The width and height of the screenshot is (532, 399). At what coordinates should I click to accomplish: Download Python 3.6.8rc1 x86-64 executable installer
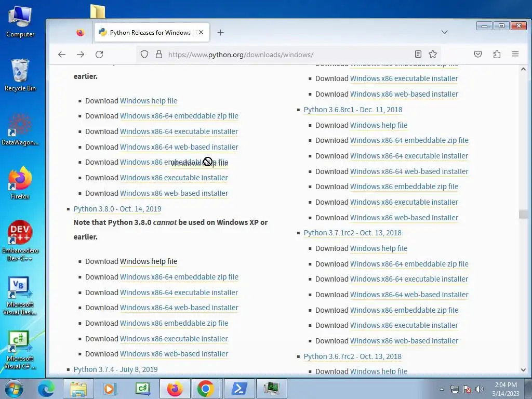(x=409, y=156)
